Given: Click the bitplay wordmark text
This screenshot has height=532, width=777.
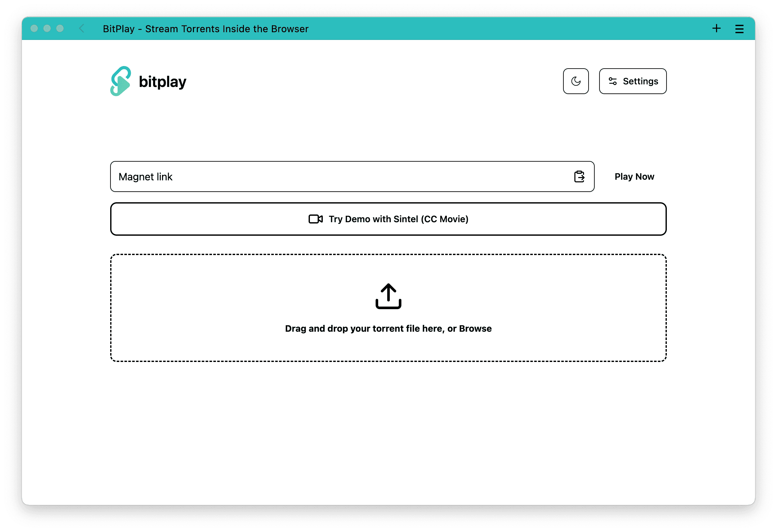Looking at the screenshot, I should [x=162, y=82].
